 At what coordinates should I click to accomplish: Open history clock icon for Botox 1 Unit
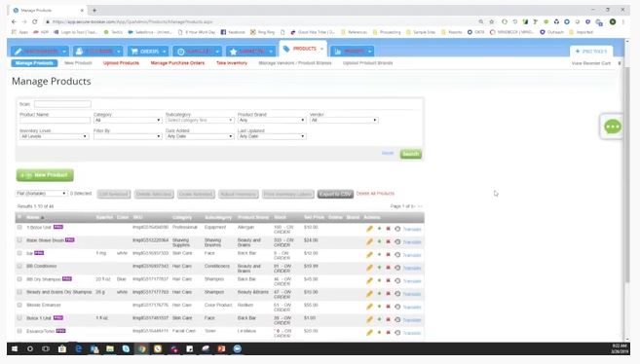(397, 319)
